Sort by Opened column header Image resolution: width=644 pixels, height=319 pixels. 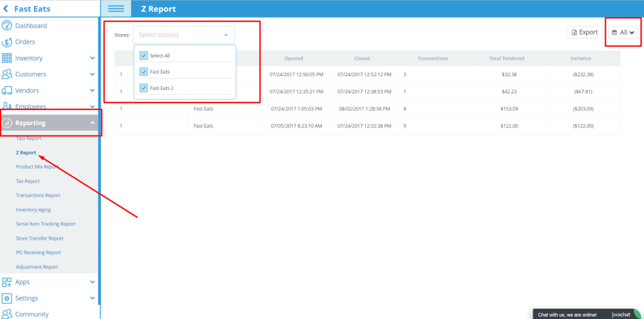[294, 59]
